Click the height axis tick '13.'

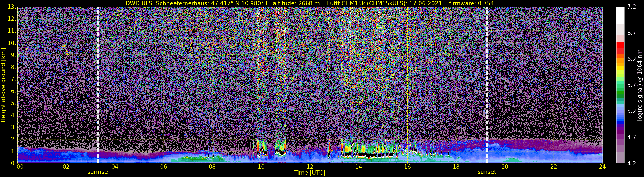tap(12, 7)
